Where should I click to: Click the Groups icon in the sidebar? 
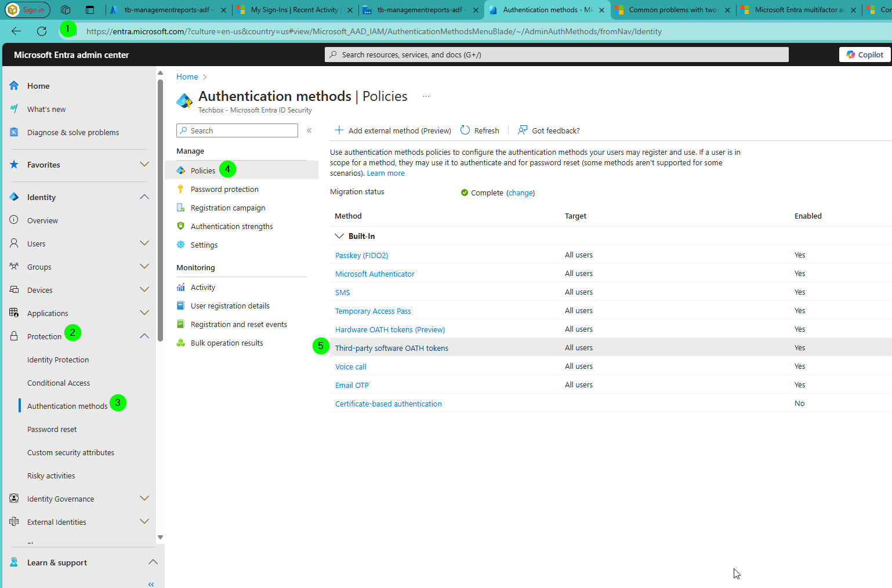pyautogui.click(x=14, y=267)
